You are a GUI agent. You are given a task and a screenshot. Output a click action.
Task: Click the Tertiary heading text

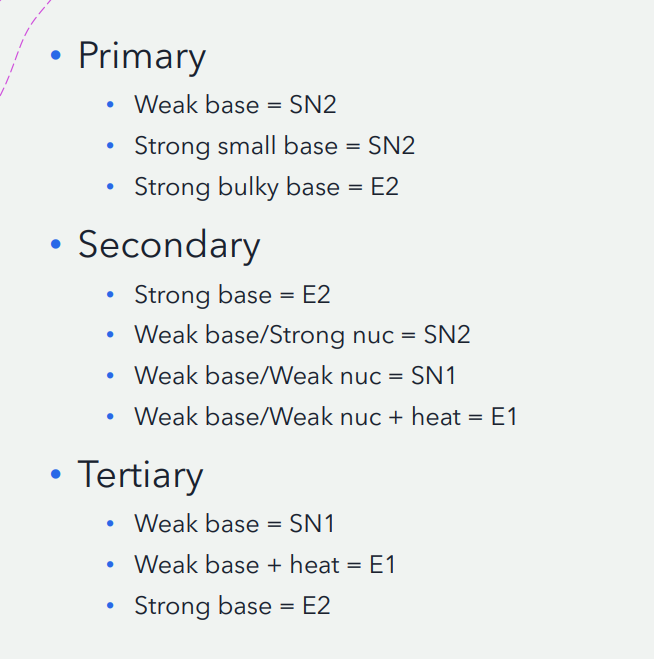pos(140,474)
